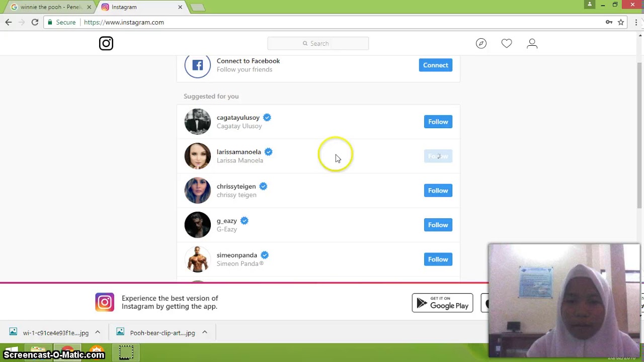644x362 pixels.
Task: Click the loading Follow button for larissamanoela
Action: [x=438, y=156]
